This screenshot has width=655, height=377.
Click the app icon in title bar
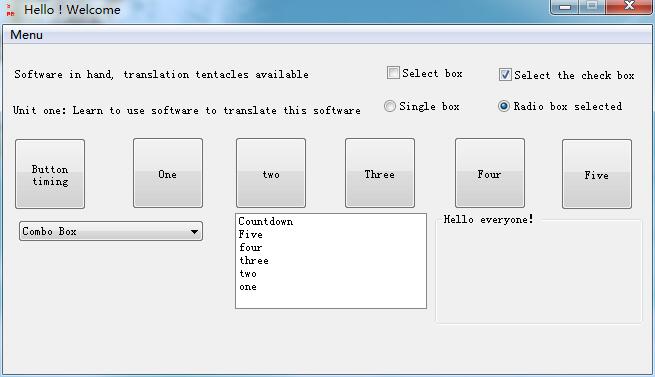pos(10,9)
